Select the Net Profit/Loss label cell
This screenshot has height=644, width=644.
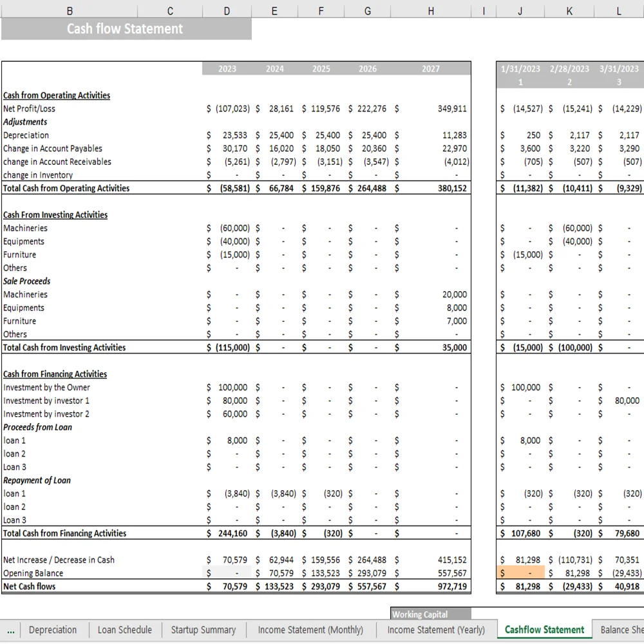pos(30,108)
